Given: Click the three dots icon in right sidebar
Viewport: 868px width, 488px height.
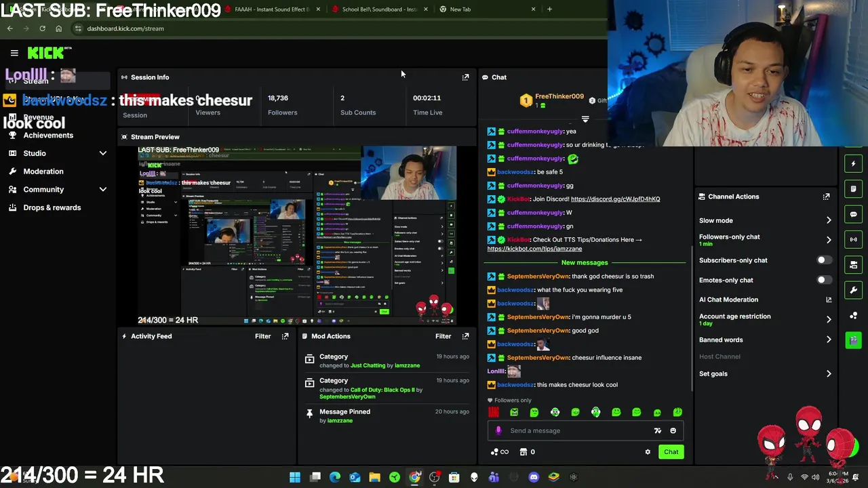Looking at the screenshot, I should point(853,316).
